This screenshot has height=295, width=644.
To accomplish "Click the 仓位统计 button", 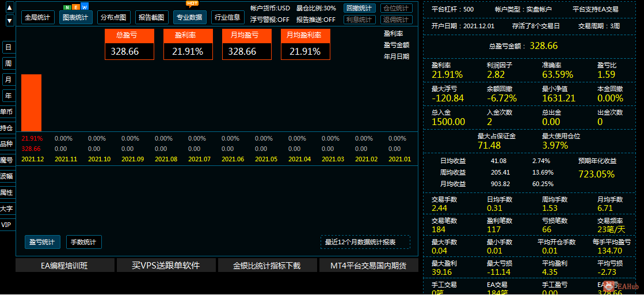I will tap(397, 8).
